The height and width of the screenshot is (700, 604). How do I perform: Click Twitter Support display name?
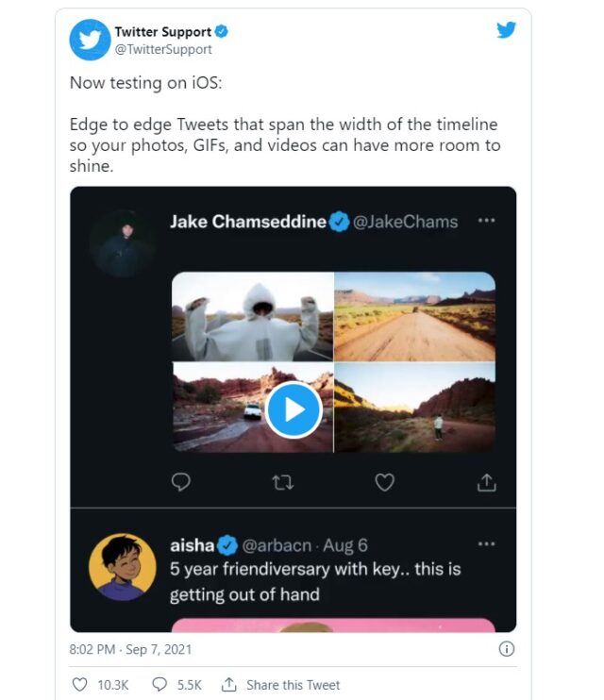(x=163, y=32)
